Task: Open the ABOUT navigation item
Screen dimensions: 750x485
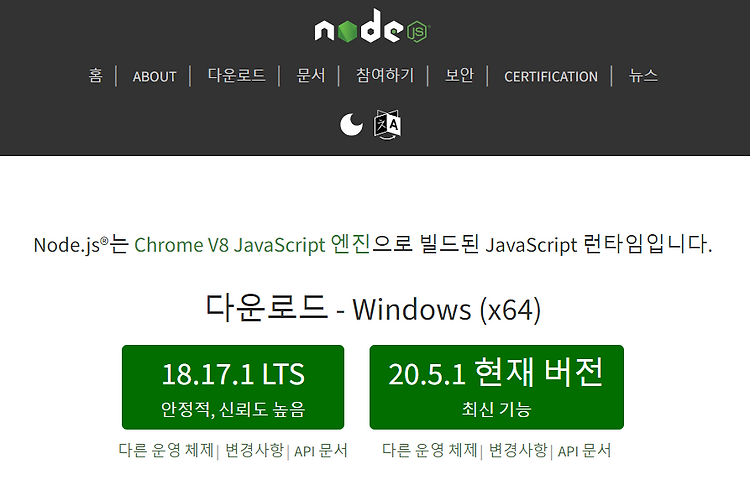Action: tap(154, 77)
